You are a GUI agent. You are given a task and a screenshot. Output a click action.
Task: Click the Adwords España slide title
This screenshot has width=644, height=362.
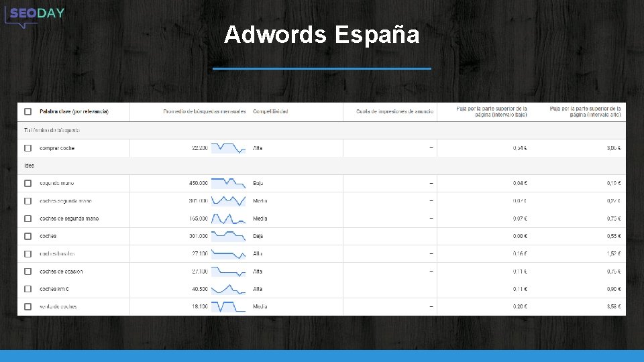pos(321,34)
